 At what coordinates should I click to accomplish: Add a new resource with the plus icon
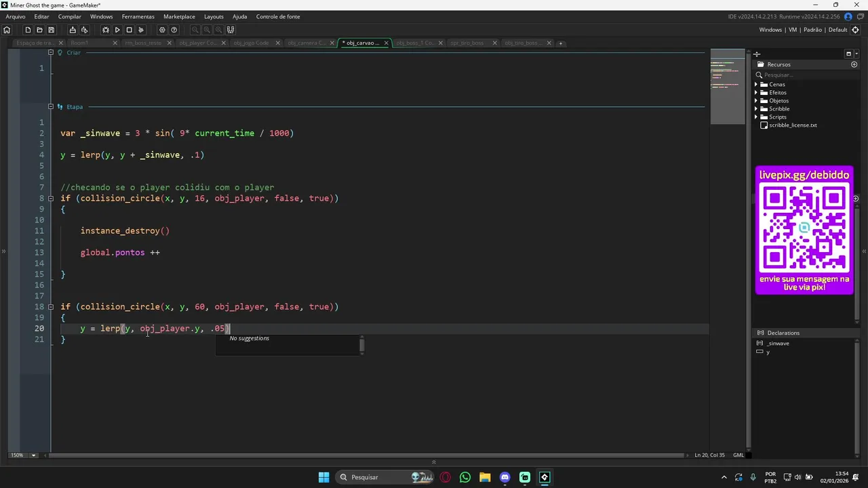(854, 64)
